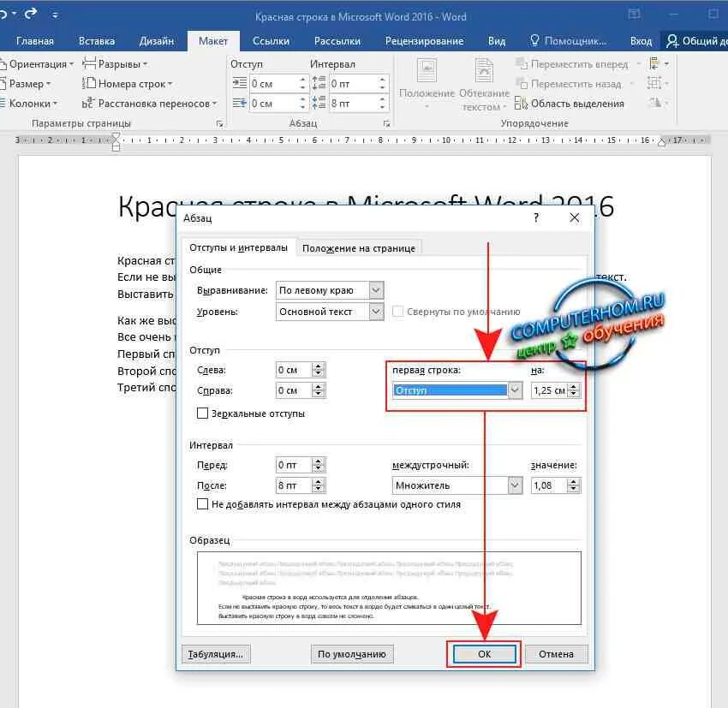
Task: Click the Group objects icon in Упорядочение
Action: coord(654,84)
